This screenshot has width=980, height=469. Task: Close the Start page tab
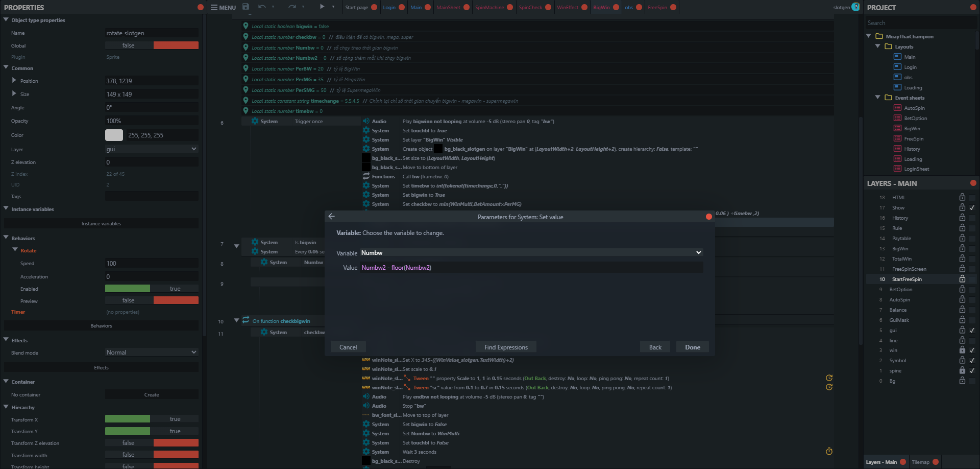(374, 7)
